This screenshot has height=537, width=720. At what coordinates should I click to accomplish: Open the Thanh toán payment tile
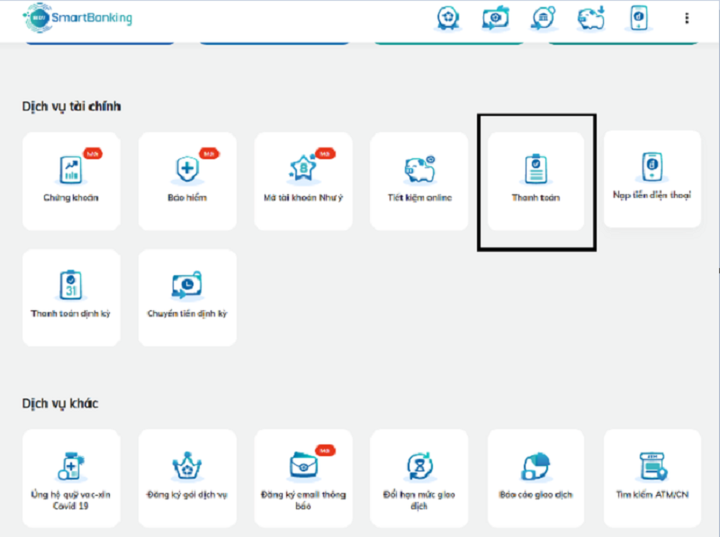(x=536, y=180)
